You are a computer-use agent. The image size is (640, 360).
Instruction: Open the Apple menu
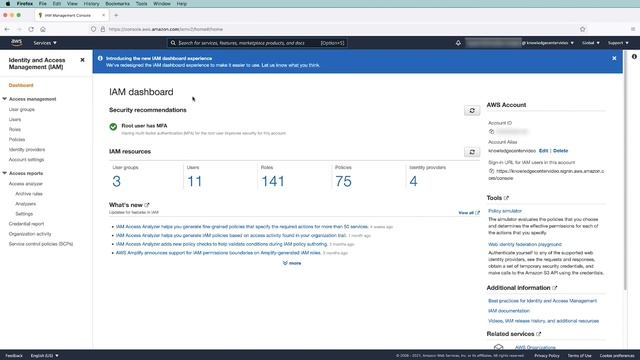[x=7, y=4]
